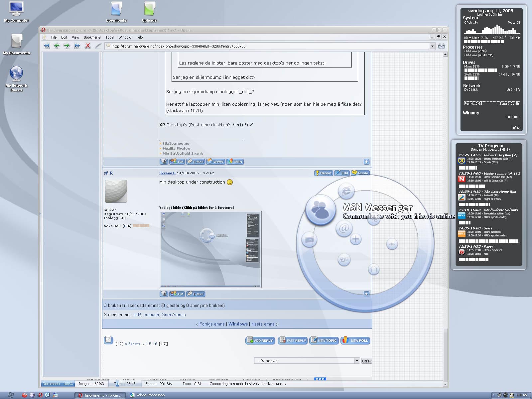Screen dimensions: 532x399
Task: Click the Første page link
Action: [x=134, y=344]
